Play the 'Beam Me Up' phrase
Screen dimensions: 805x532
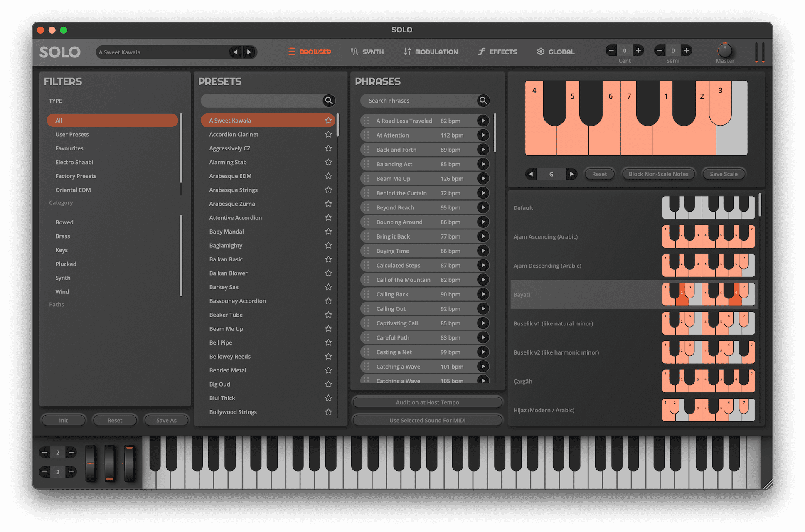(483, 179)
